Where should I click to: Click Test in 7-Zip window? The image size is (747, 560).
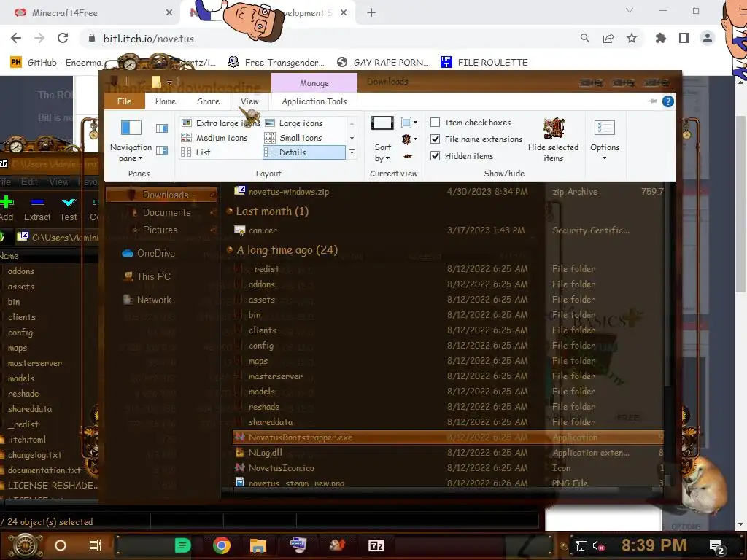click(x=69, y=209)
